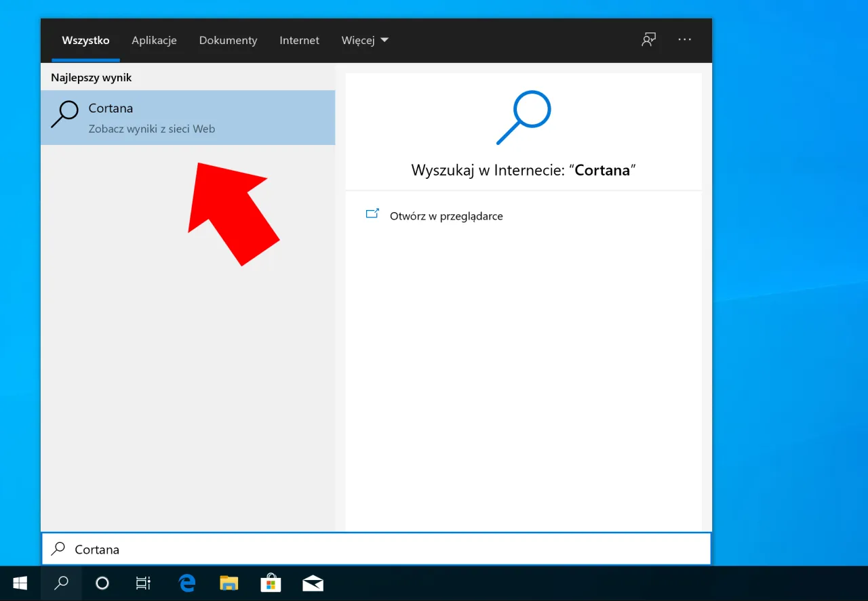The height and width of the screenshot is (601, 868).
Task: Expand the Więcej dropdown filter
Action: tap(365, 41)
